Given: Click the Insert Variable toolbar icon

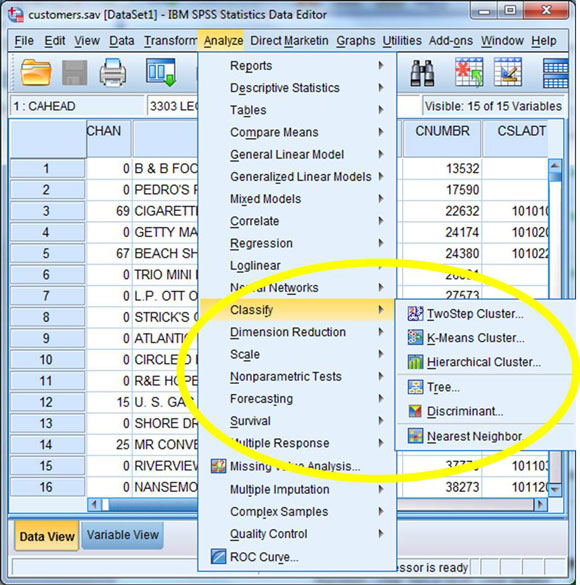Looking at the screenshot, I should tap(508, 72).
